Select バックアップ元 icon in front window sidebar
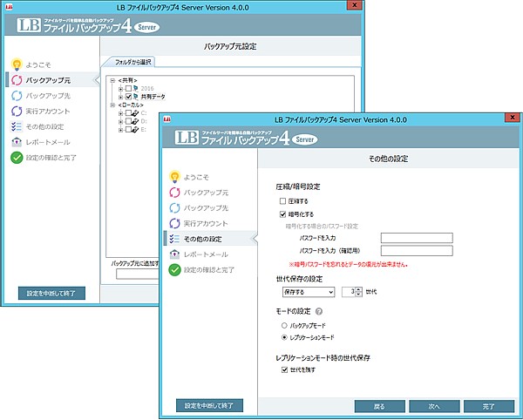 click(174, 192)
